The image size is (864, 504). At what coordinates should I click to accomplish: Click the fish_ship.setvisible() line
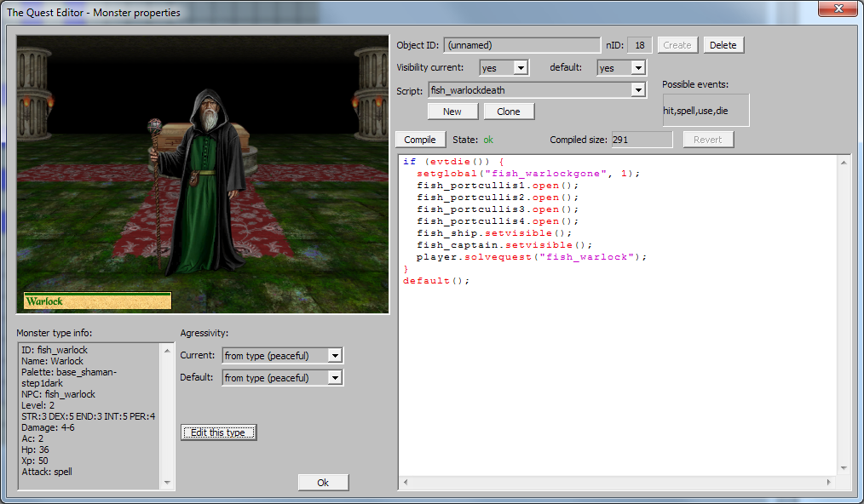pyautogui.click(x=494, y=233)
